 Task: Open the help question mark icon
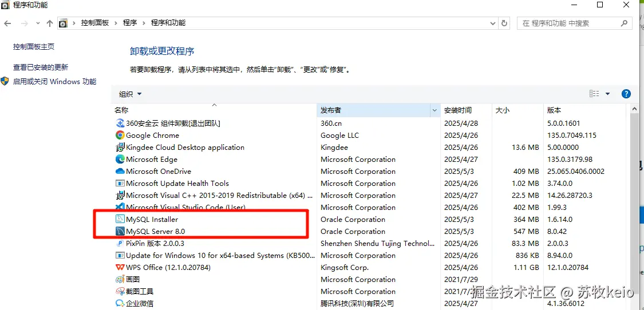point(626,94)
